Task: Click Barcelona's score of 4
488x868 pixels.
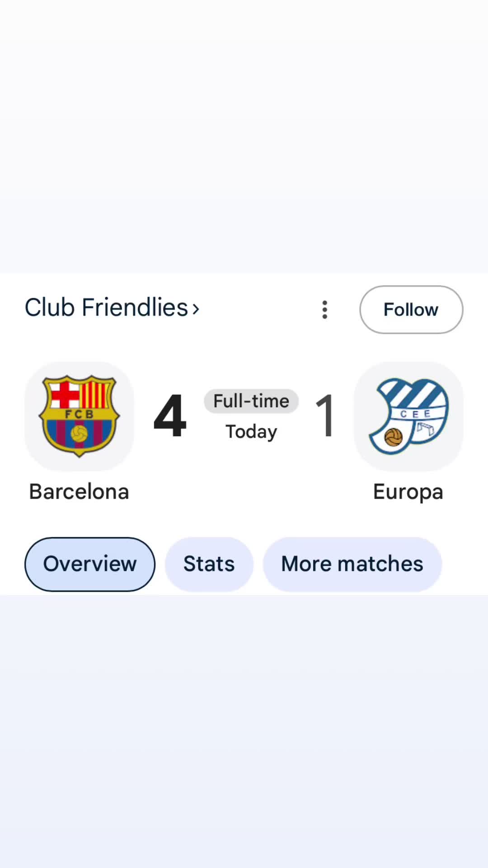Action: click(170, 416)
